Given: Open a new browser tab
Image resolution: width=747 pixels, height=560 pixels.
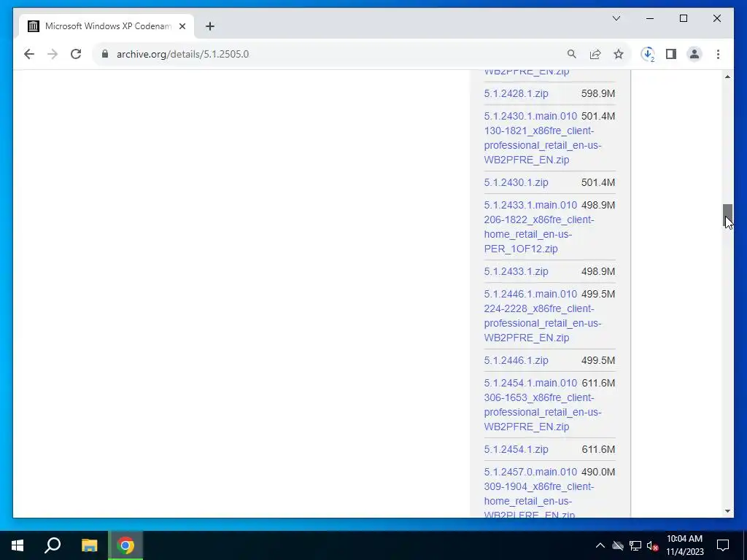Looking at the screenshot, I should [x=210, y=26].
